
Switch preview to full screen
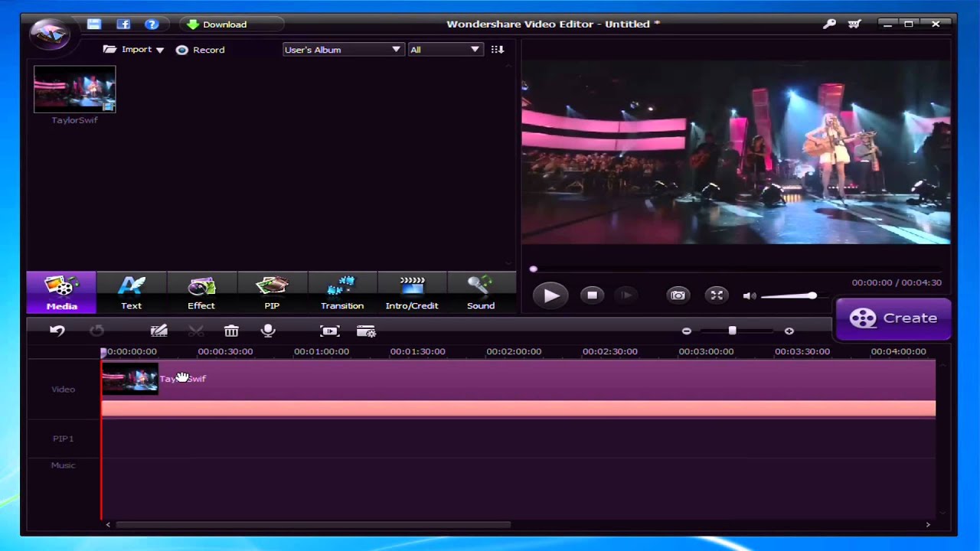(x=717, y=295)
